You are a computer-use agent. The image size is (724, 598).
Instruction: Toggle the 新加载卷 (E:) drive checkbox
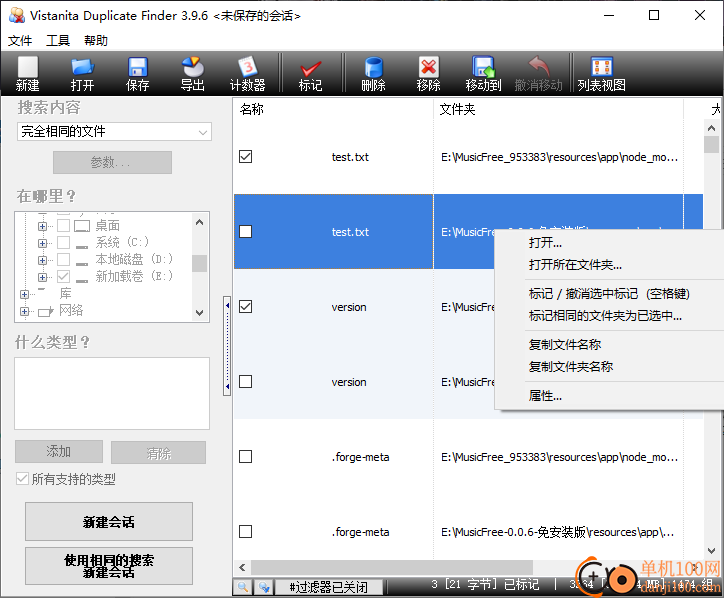(x=63, y=277)
